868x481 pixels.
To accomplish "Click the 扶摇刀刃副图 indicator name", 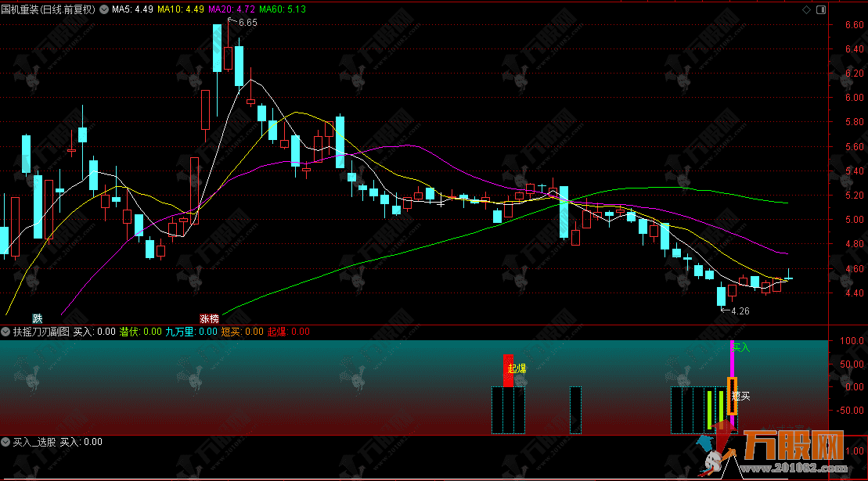I will [41, 332].
